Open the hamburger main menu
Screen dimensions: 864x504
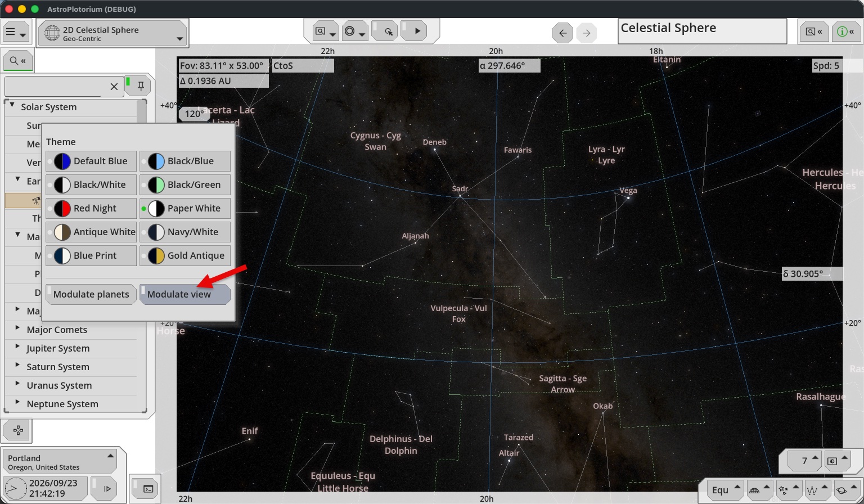click(16, 32)
